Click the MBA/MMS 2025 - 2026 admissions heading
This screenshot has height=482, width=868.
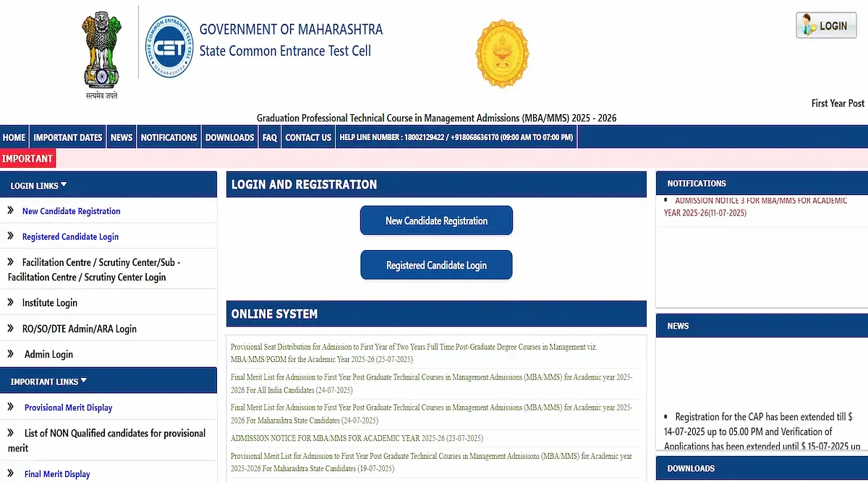click(436, 118)
